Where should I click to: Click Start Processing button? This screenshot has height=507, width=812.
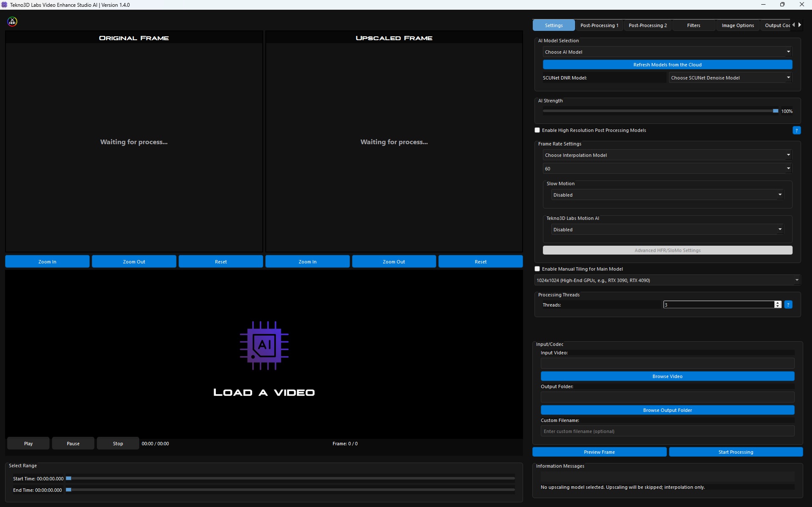tap(735, 452)
